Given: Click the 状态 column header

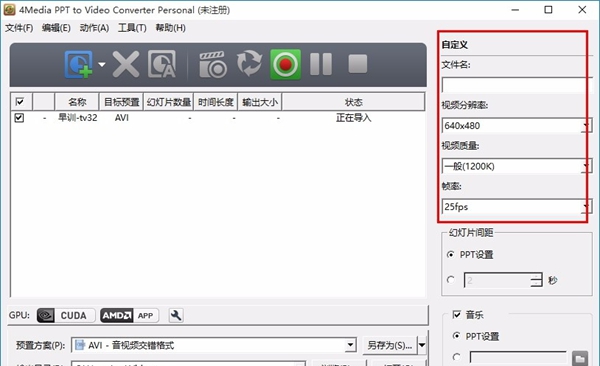Looking at the screenshot, I should 353,102.
